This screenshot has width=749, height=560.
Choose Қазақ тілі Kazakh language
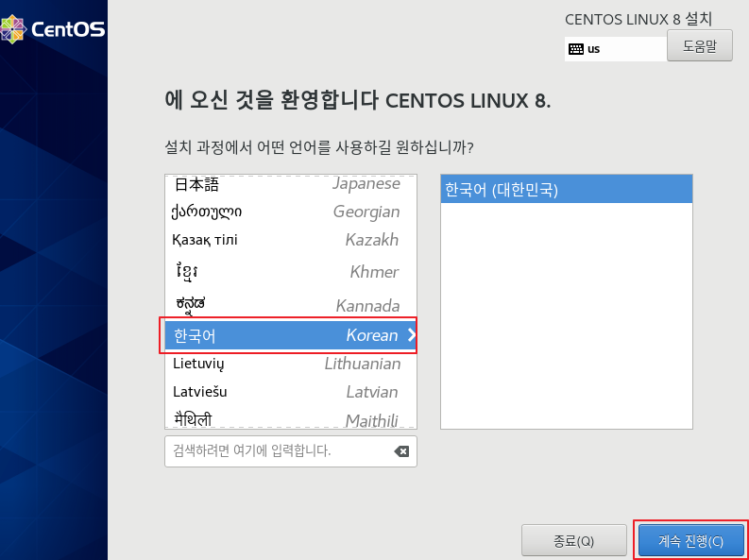[x=290, y=240]
